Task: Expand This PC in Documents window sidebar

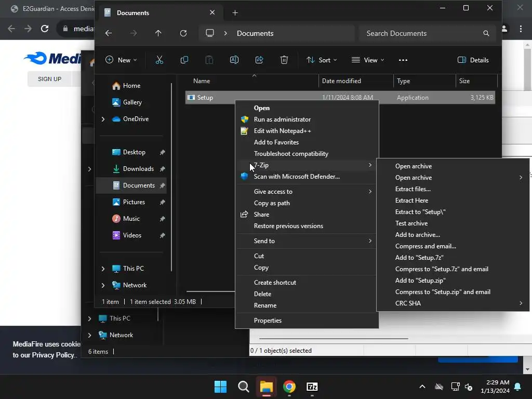Action: [x=103, y=269]
